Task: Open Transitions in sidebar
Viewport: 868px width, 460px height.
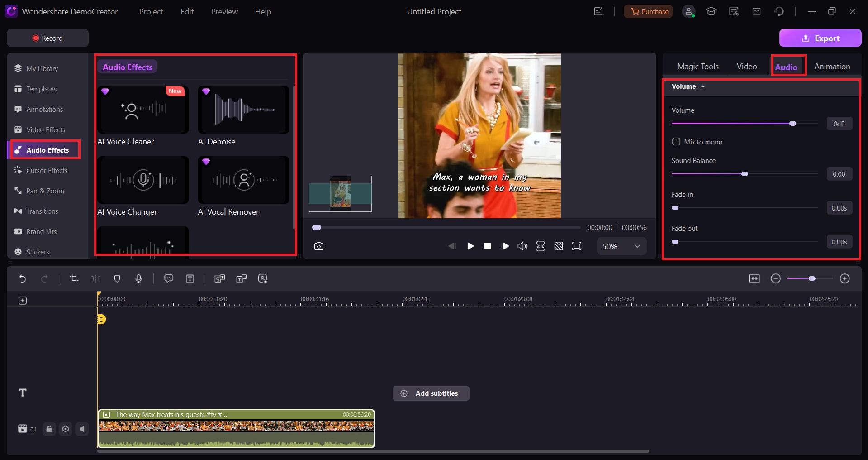Action: tap(42, 211)
